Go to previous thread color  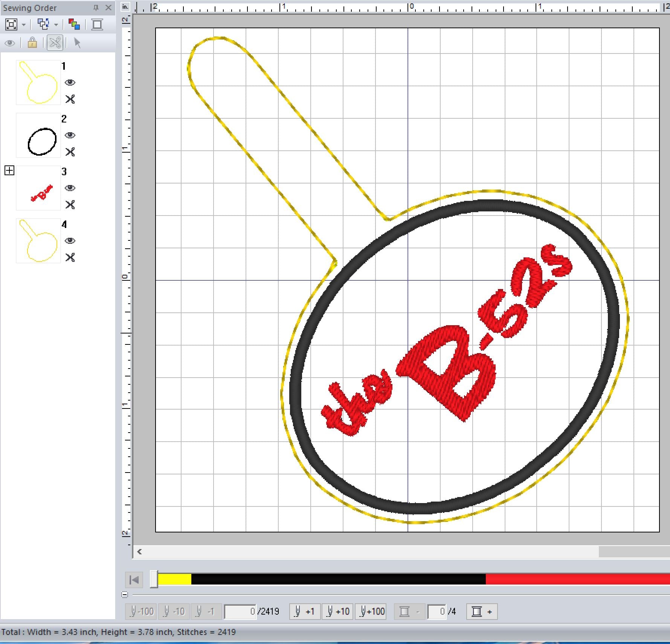[409, 611]
